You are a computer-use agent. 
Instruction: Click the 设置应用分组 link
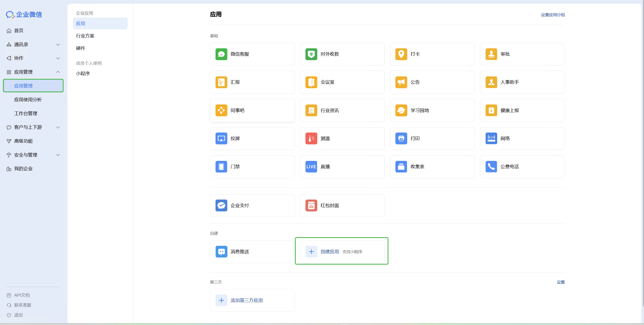pos(553,15)
